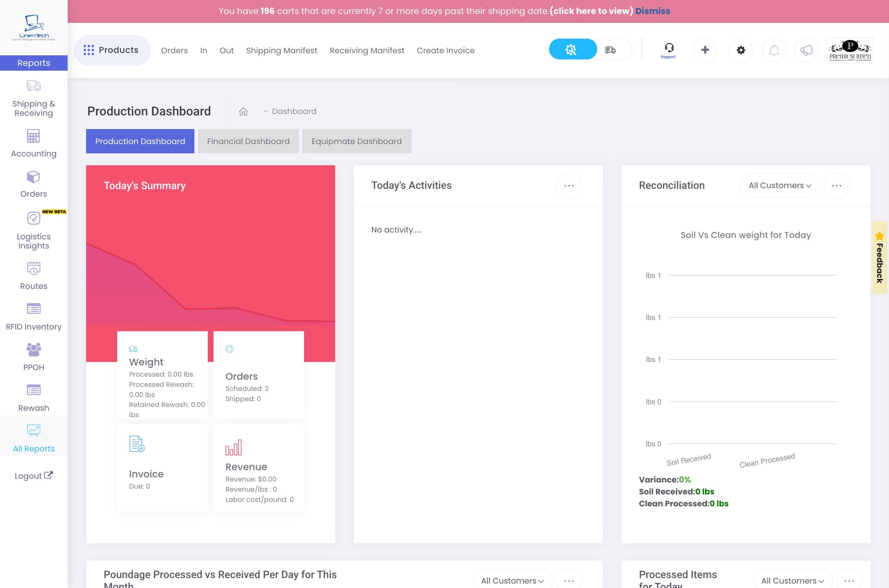
Task: Open the notifications bell icon
Action: [x=774, y=50]
